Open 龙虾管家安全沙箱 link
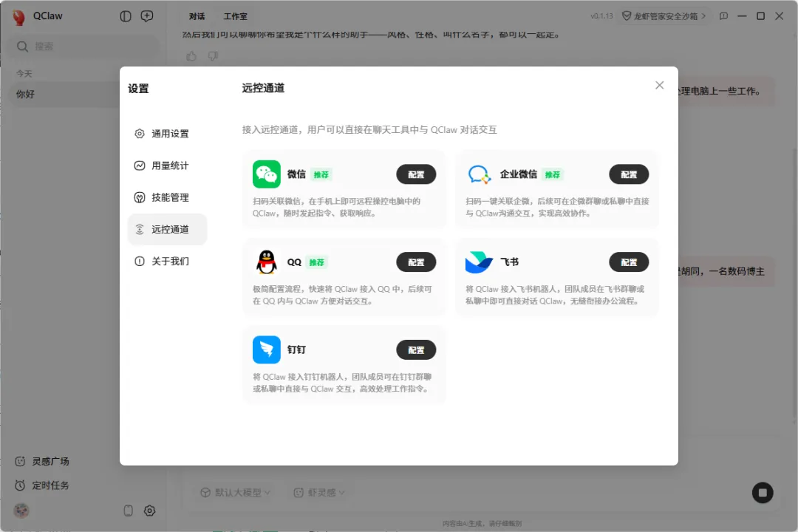 (664, 16)
